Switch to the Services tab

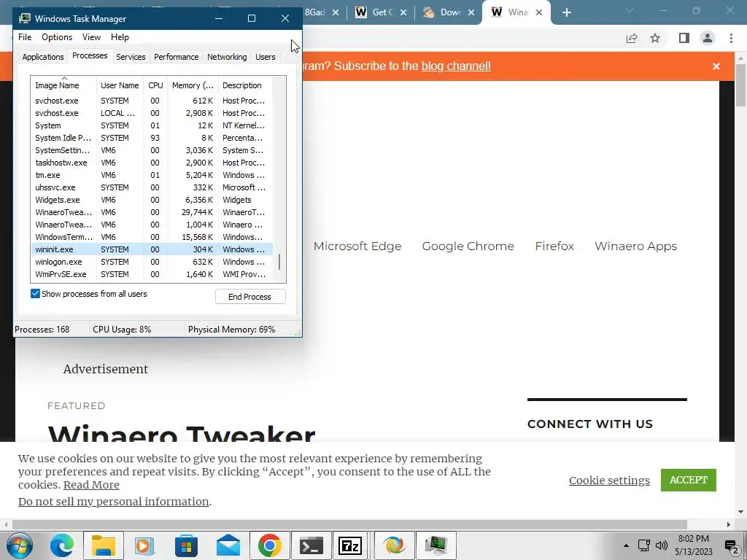tap(131, 57)
